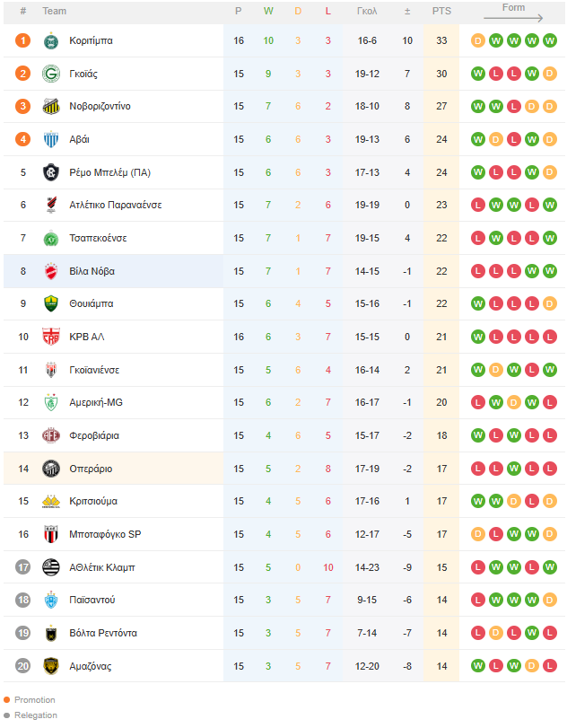Click ΚΡΒ ΑΛ's first green W form badge
Viewport: 567px width, 728px height.
click(x=477, y=337)
